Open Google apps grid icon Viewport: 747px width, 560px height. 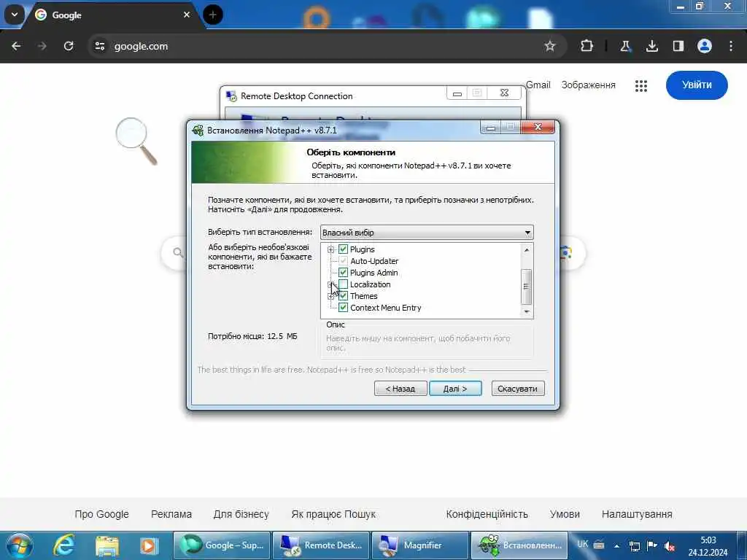point(640,86)
